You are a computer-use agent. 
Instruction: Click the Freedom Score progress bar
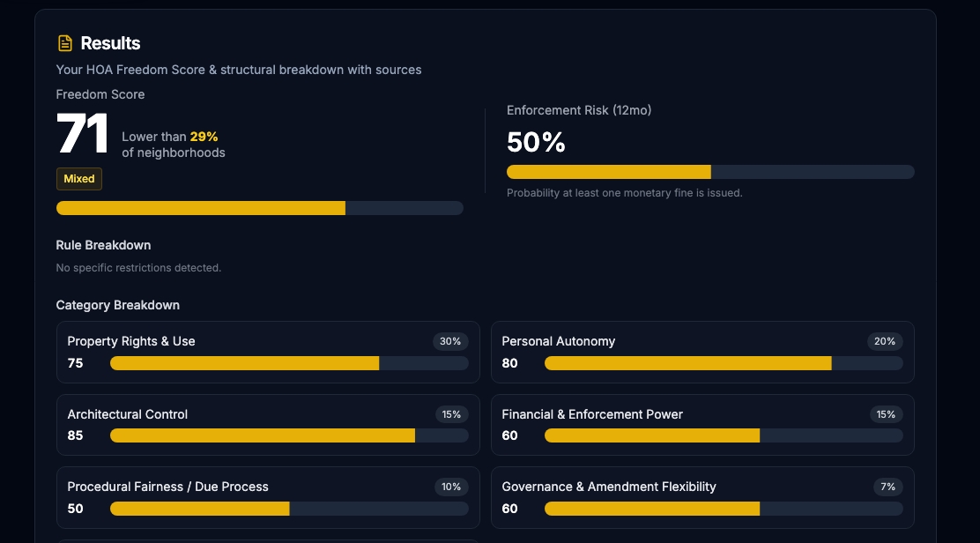click(x=259, y=208)
